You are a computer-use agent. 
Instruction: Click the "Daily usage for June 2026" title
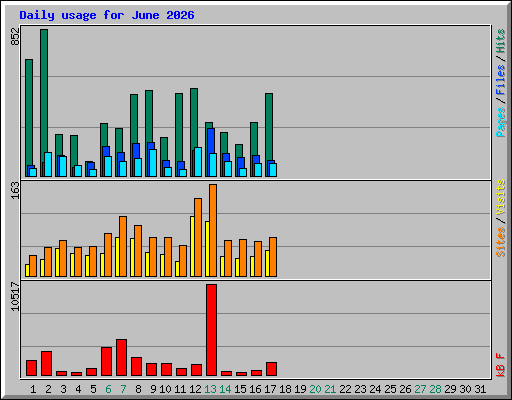pos(107,15)
